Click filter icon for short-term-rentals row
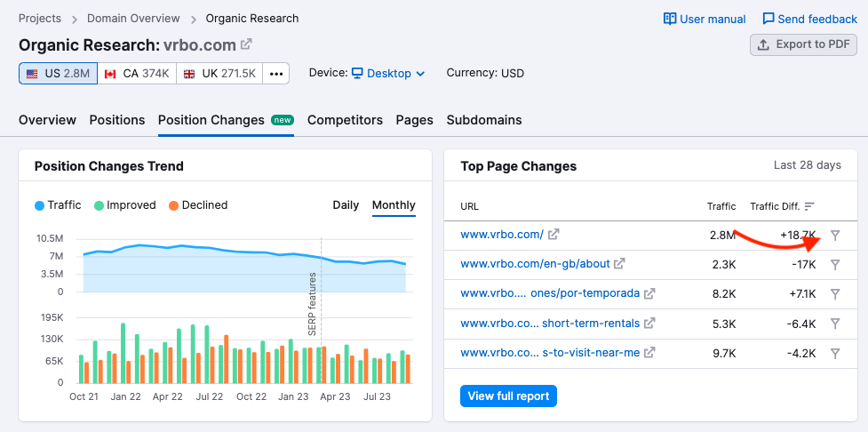Viewport: 868px width, 432px height. (x=835, y=324)
